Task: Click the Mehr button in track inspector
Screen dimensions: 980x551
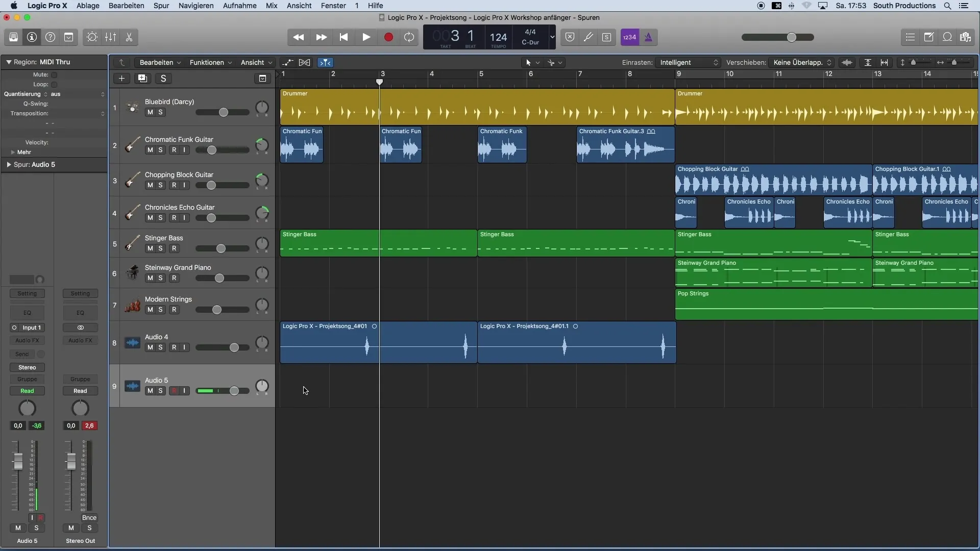Action: tap(23, 152)
